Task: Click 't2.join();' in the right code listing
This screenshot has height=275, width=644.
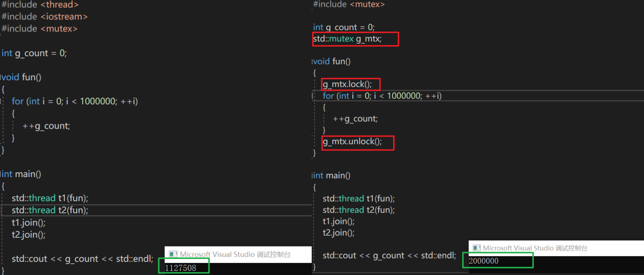Action: click(x=338, y=233)
